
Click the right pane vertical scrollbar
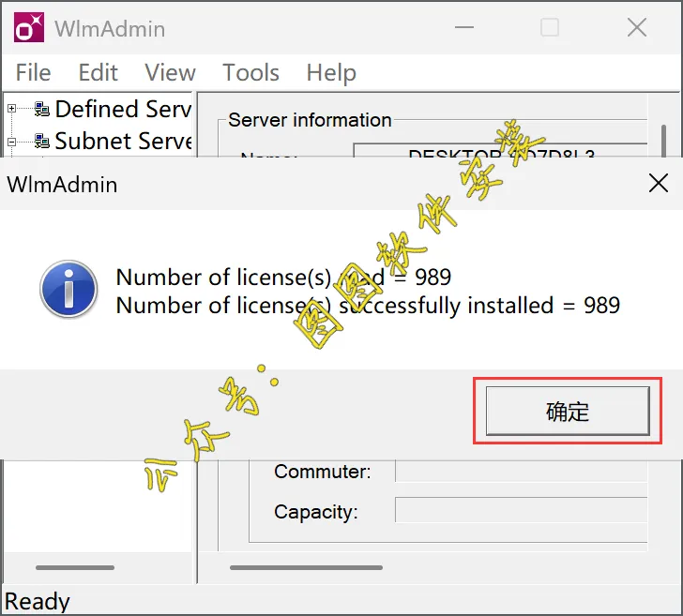pyautogui.click(x=664, y=141)
